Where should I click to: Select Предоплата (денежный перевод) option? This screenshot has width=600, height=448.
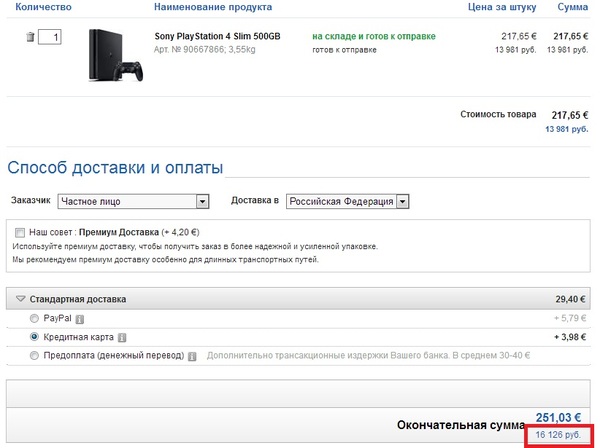click(x=34, y=356)
